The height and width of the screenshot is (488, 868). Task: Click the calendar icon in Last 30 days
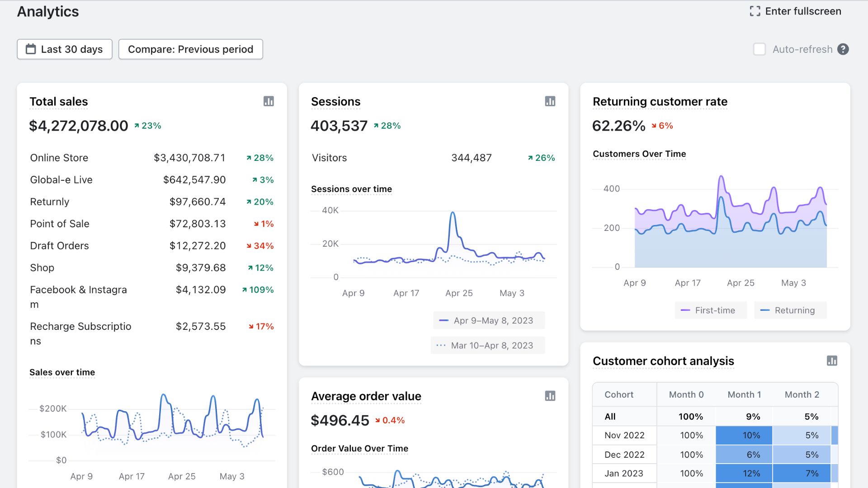point(31,49)
